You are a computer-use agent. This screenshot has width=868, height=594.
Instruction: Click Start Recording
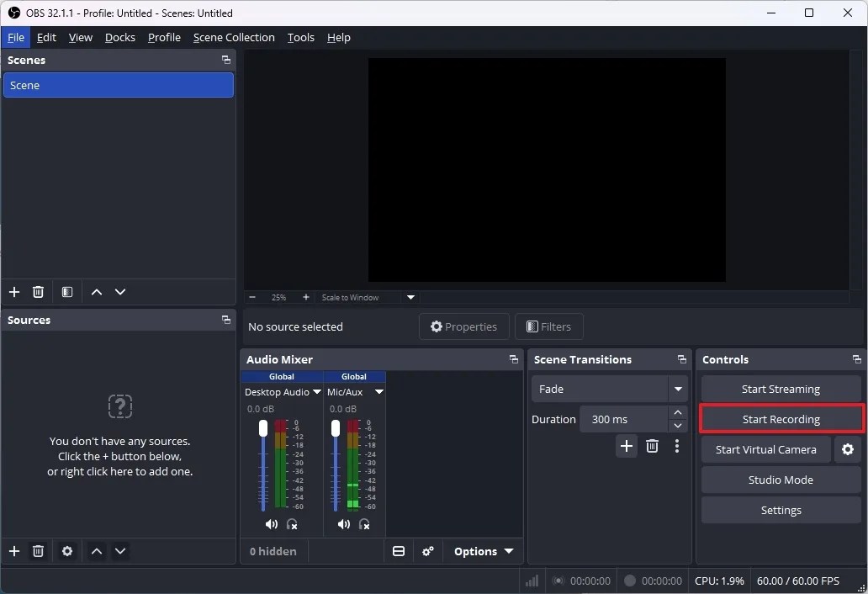tap(781, 419)
